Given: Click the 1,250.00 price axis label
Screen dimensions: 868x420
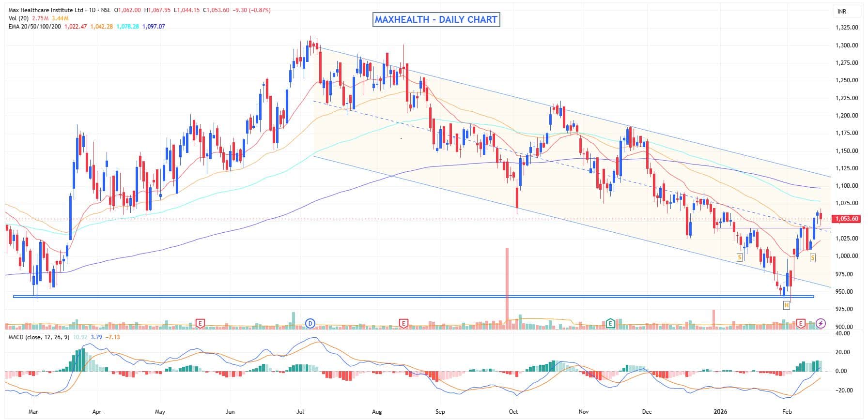Looking at the screenshot, I should (847, 80).
